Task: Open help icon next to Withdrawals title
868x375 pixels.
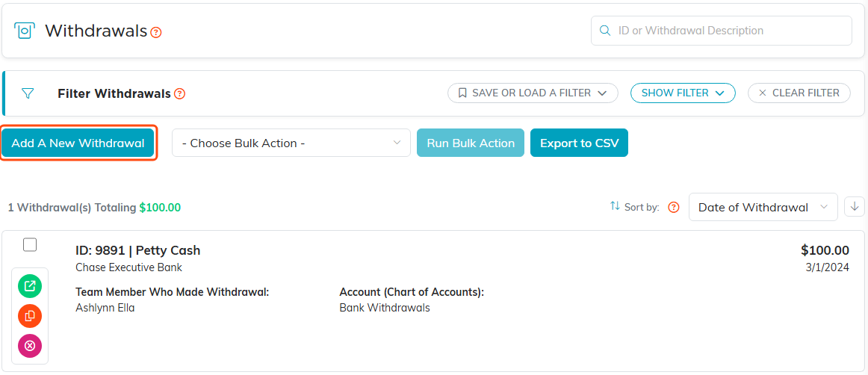Action: pos(156,32)
